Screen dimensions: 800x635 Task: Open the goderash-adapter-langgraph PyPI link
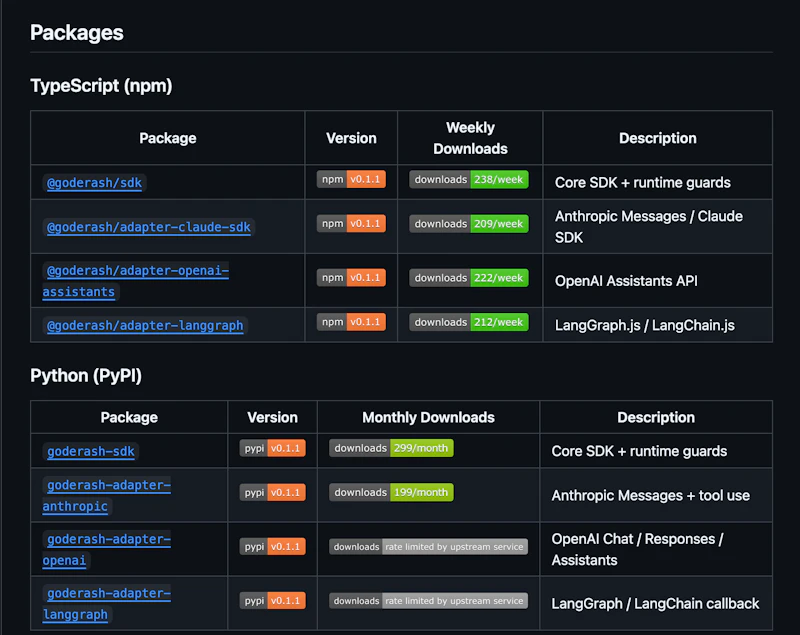[107, 603]
